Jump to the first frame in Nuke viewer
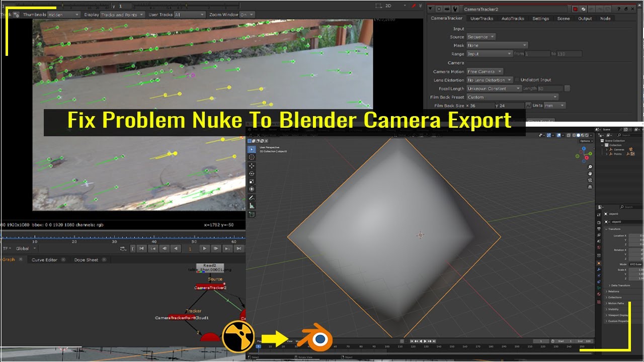The width and height of the screenshot is (644, 362). coord(142,248)
